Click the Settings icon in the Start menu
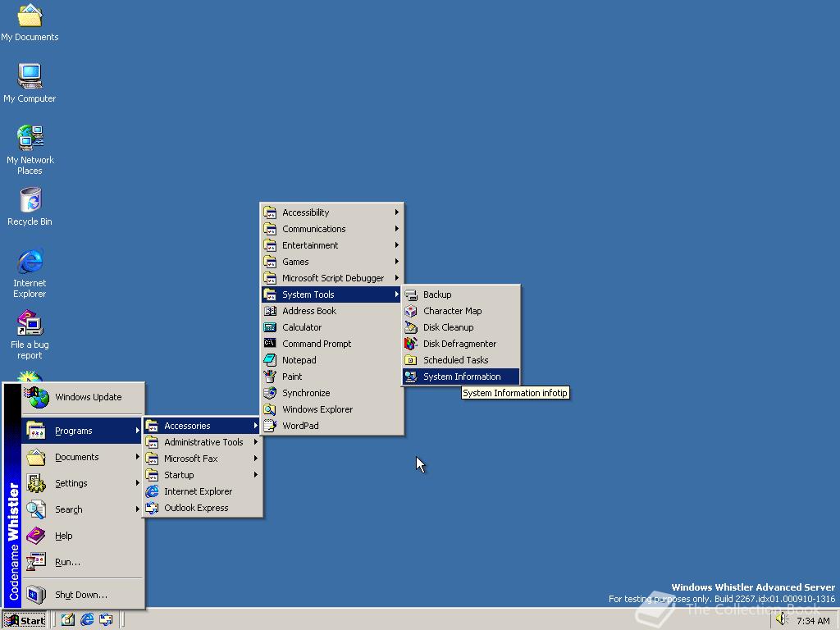The width and height of the screenshot is (840, 630). point(36,483)
